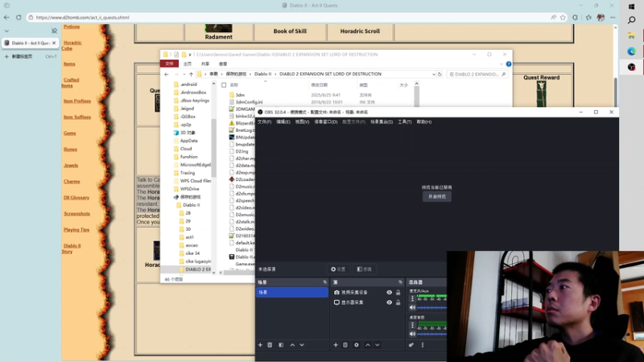The image size is (644, 362).
Task: Click Explorer help question mark icon
Action: pyautogui.click(x=509, y=64)
